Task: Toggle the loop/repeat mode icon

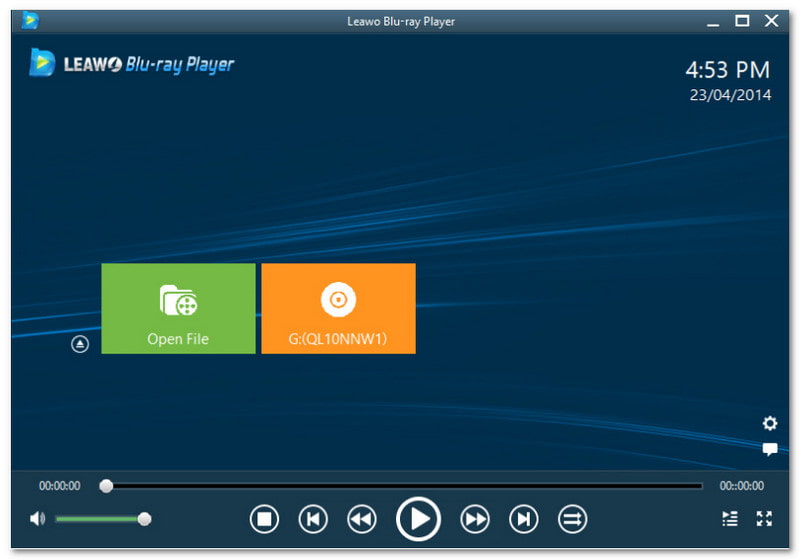Action: 572,519
